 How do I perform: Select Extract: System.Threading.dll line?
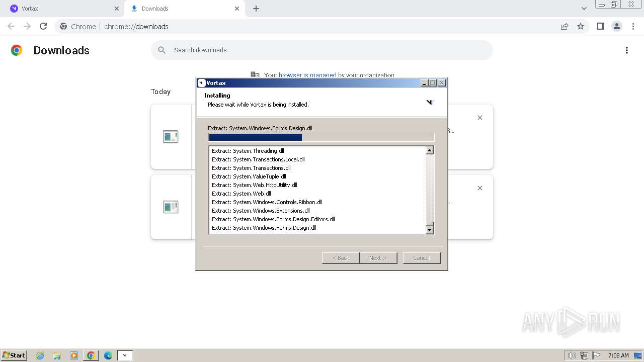(x=248, y=151)
